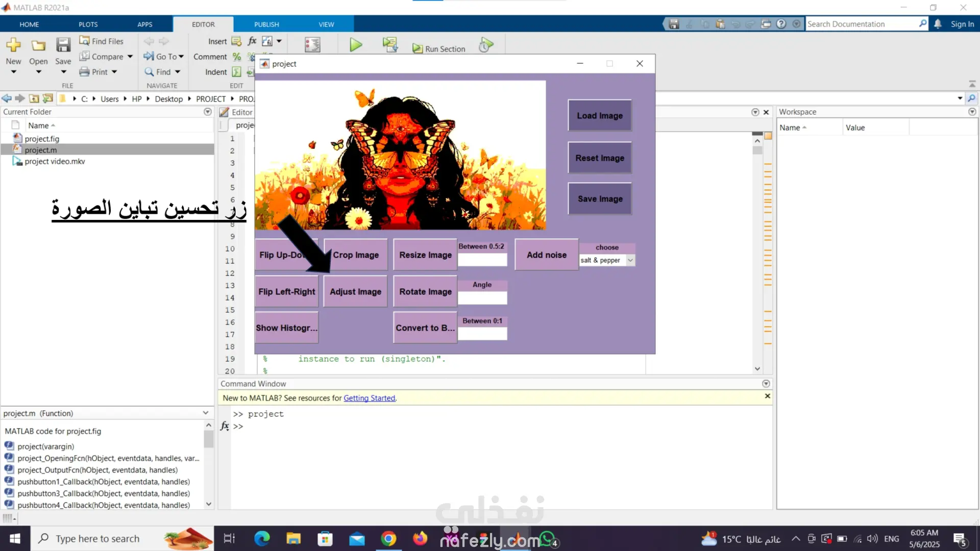Close the Getting Started banner
This screenshot has height=551, width=980.
coord(767,396)
